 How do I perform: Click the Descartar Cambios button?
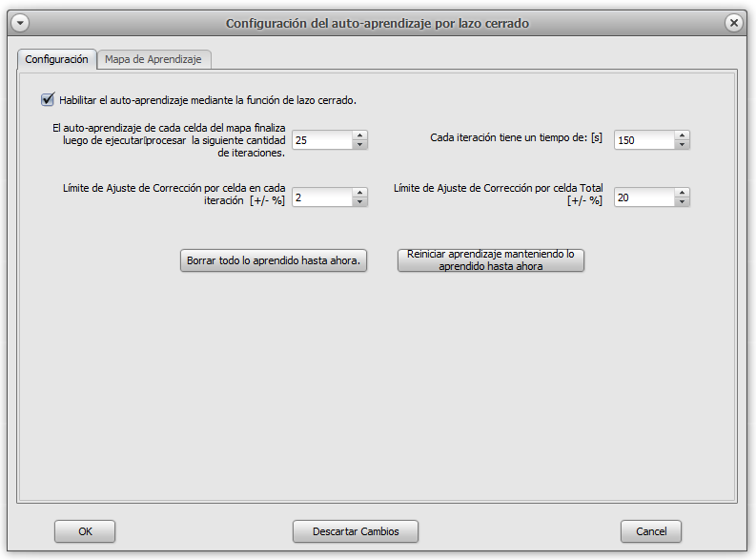(x=356, y=531)
